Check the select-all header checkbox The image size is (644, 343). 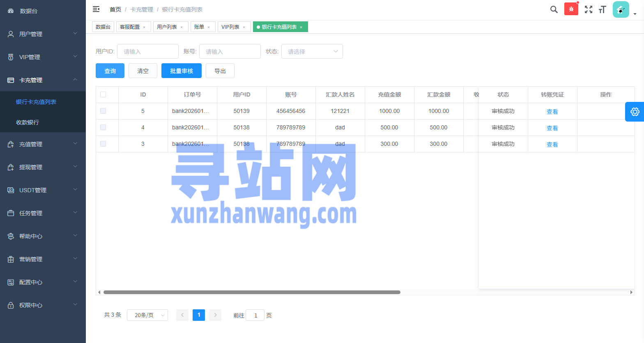click(103, 94)
